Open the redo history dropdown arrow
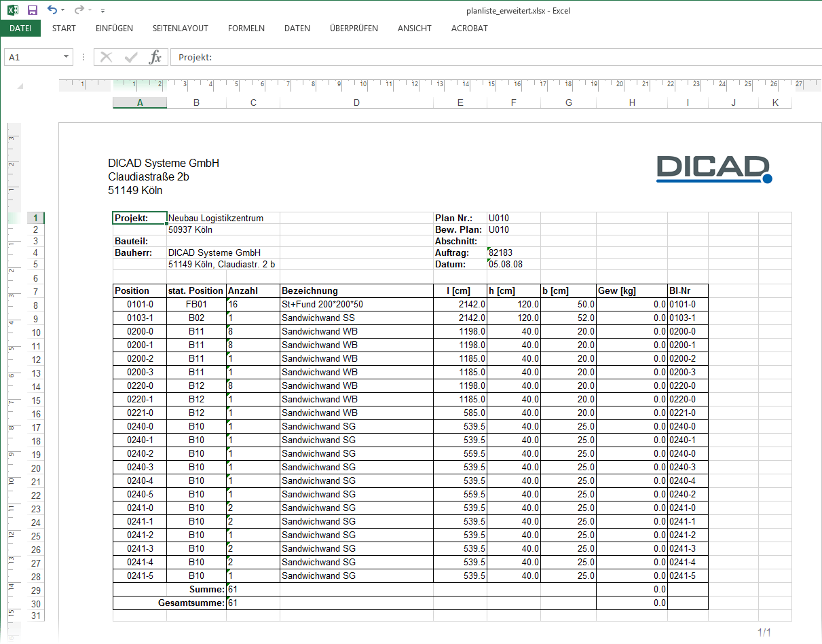Viewport: 822px width, 644px height. pyautogui.click(x=90, y=10)
